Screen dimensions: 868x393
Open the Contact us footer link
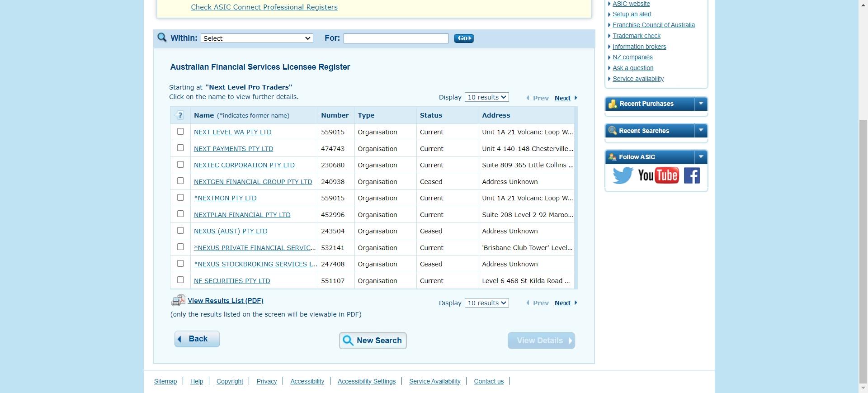(x=489, y=381)
